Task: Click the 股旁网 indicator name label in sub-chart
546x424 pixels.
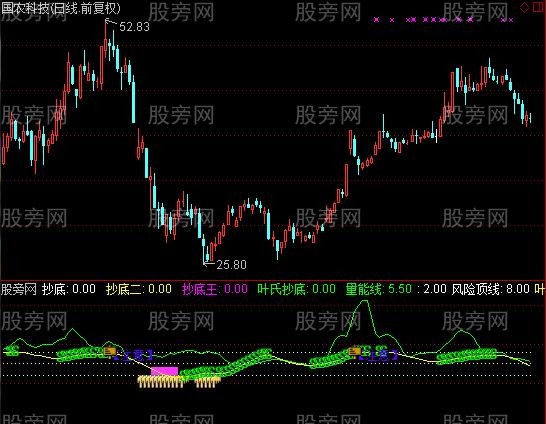Action: [x=19, y=289]
